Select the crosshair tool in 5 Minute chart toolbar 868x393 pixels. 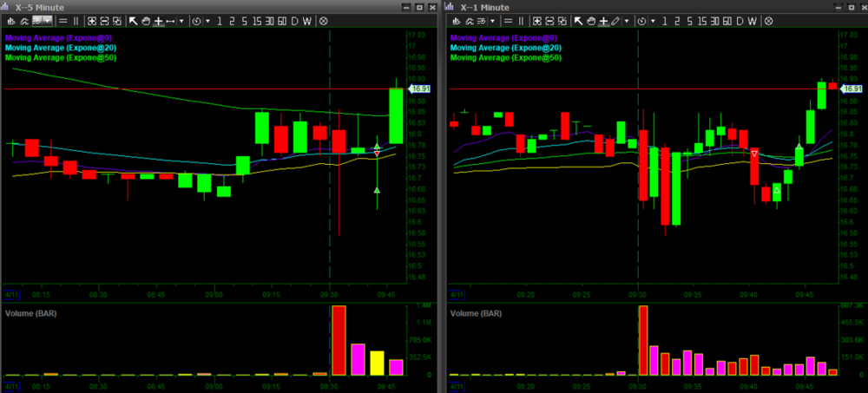(x=158, y=20)
